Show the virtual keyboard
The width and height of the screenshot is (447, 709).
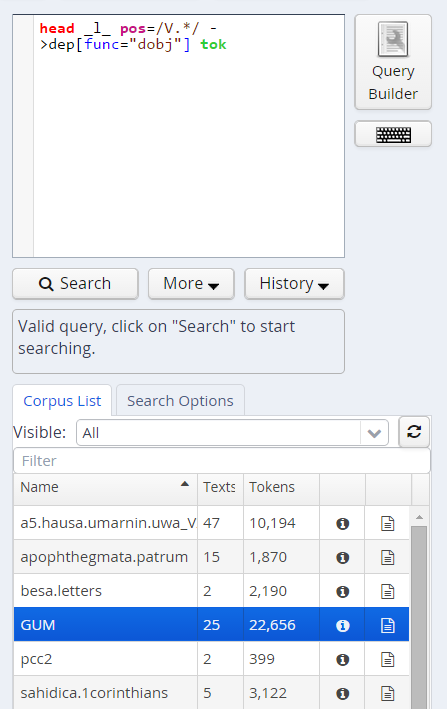point(393,134)
